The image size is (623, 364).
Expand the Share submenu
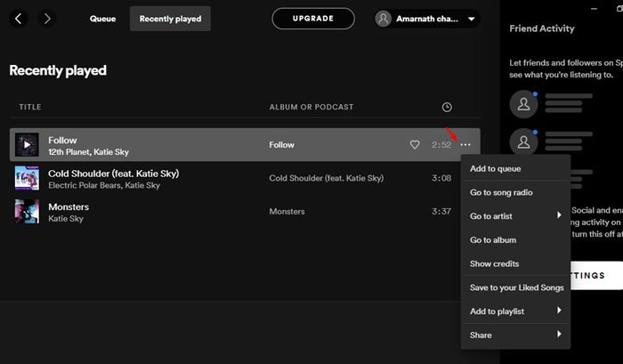pos(515,335)
